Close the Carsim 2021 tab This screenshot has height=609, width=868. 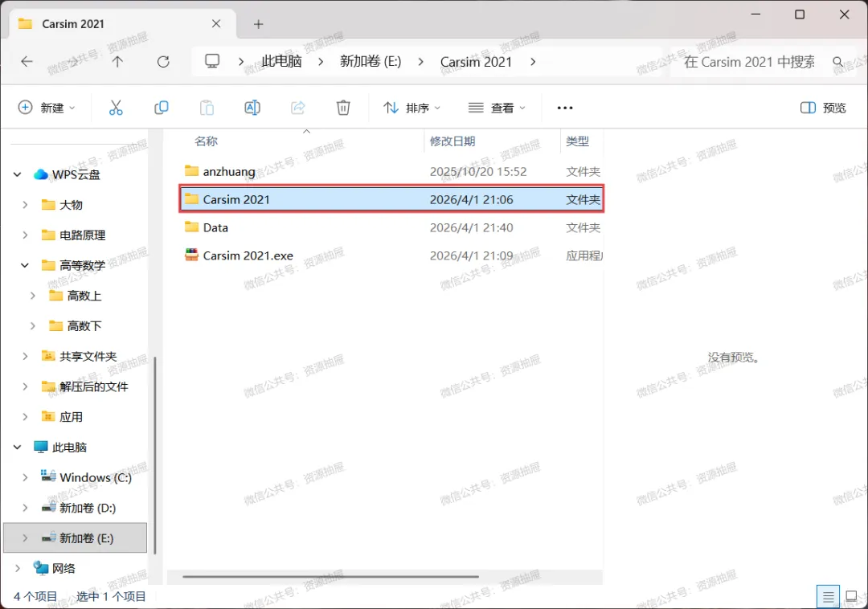click(216, 24)
